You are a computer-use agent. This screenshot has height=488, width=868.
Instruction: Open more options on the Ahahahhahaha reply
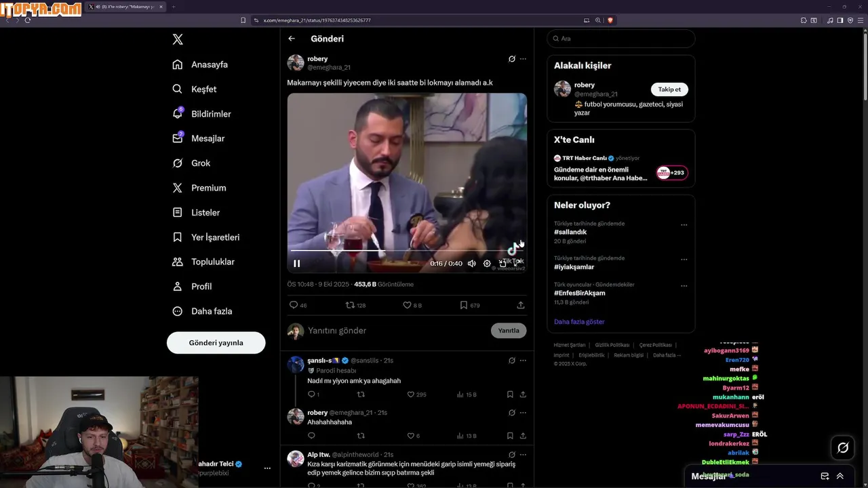coord(523,413)
